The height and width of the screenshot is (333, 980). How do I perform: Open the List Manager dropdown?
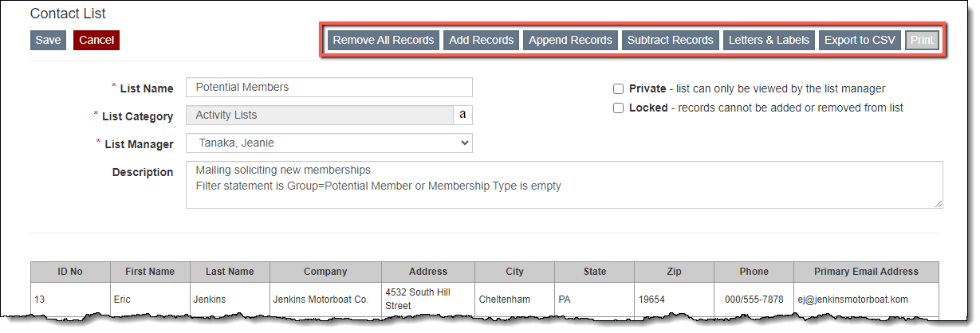(x=329, y=143)
